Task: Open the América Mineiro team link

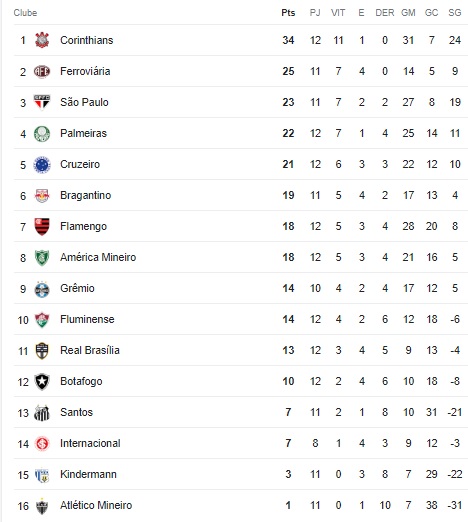Action: coord(98,257)
